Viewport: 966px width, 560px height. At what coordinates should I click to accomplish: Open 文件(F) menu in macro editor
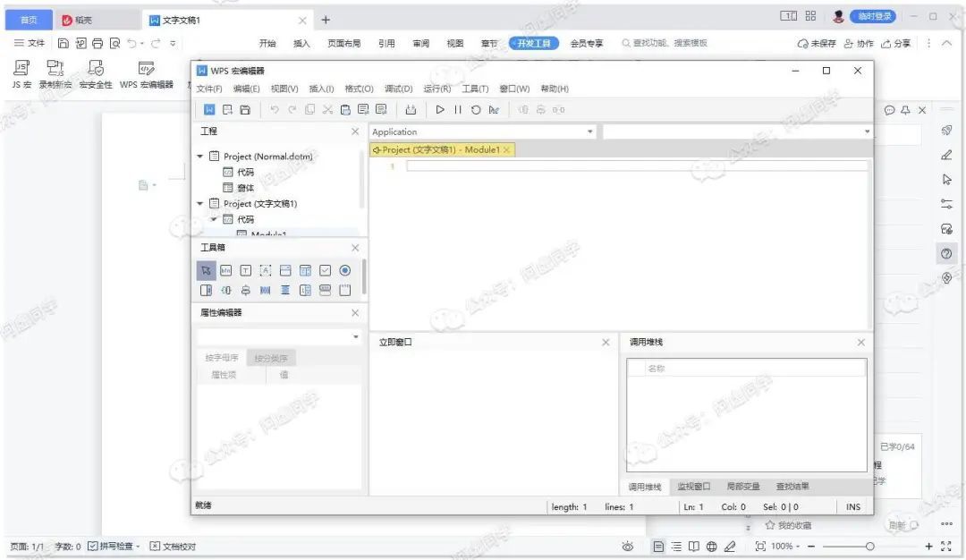click(209, 89)
